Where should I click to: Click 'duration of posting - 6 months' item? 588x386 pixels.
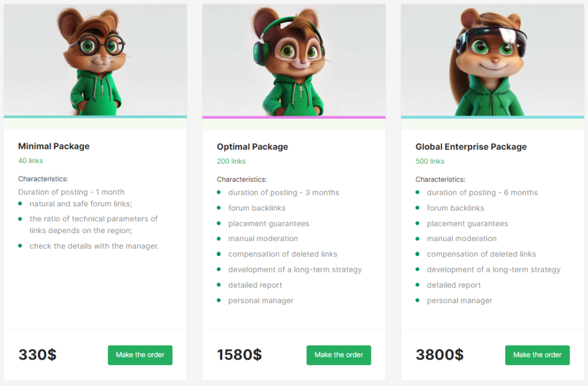pyautogui.click(x=482, y=192)
